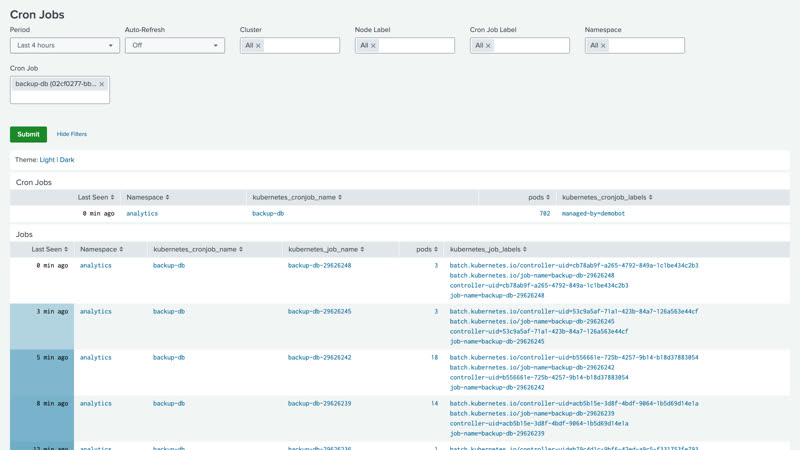Open backup-db in Cron Jobs table row

[268, 214]
